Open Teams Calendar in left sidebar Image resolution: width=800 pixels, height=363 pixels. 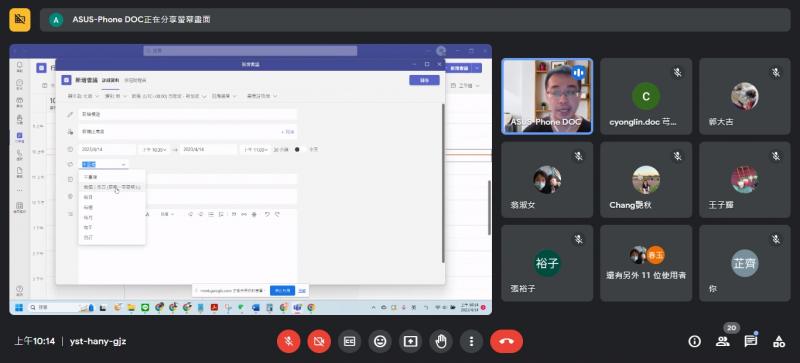pos(20,137)
